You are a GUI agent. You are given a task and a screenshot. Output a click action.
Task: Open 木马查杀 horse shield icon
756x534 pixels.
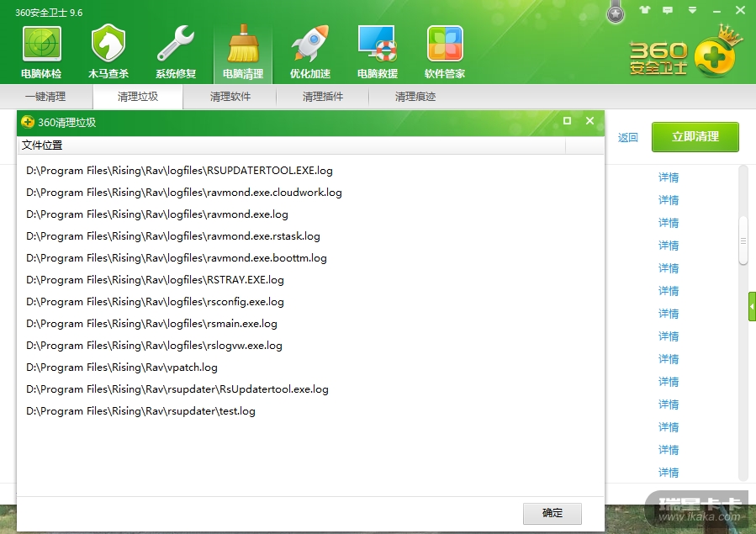(x=108, y=44)
